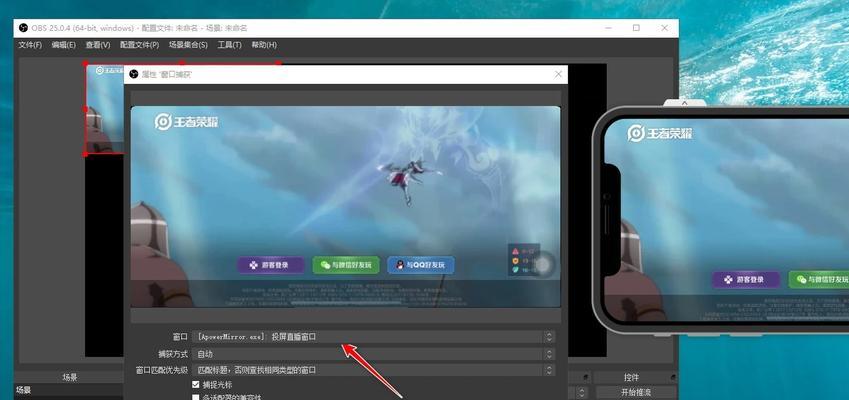849x400 pixels.
Task: Click 游客登录 button on the phone mirror
Action: click(746, 280)
